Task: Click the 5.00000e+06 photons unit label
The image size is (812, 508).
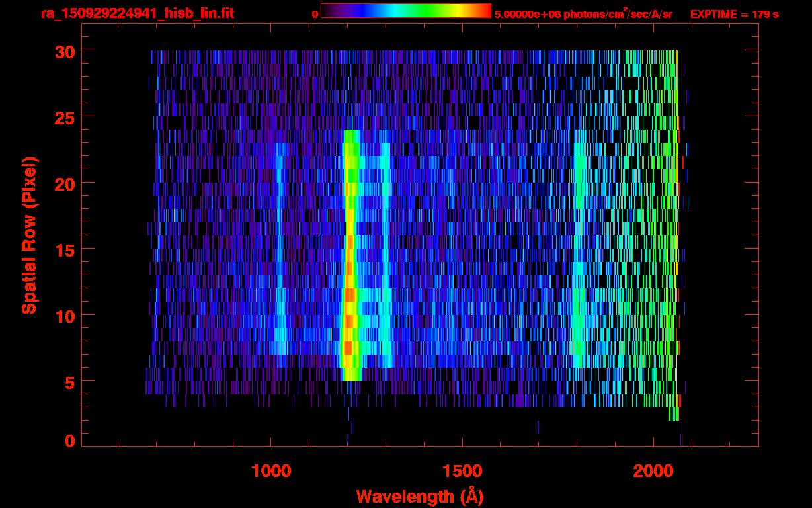Action: 583,14
